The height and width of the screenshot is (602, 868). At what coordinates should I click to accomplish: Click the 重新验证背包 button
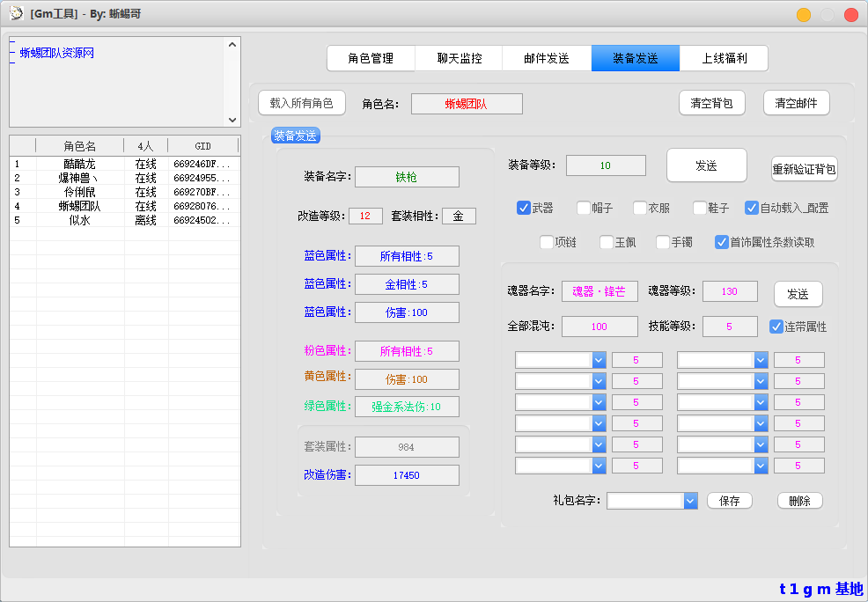(805, 169)
